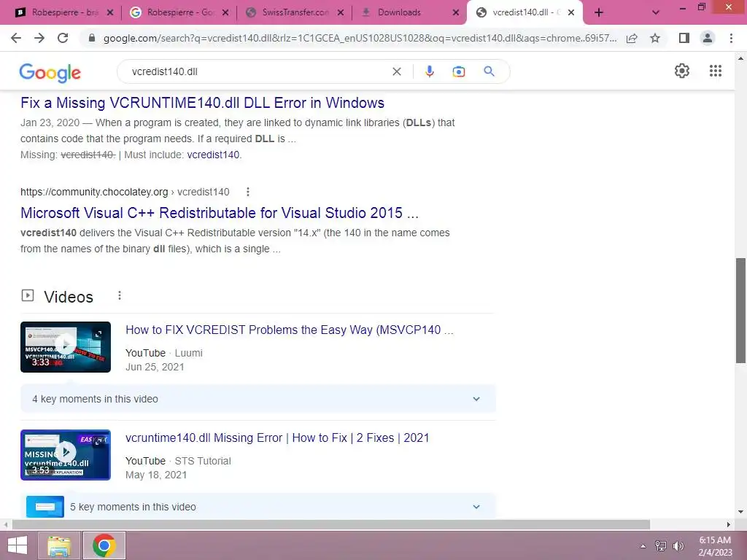Share this page icon in address bar
Screen dimensions: 747x560
(632, 38)
